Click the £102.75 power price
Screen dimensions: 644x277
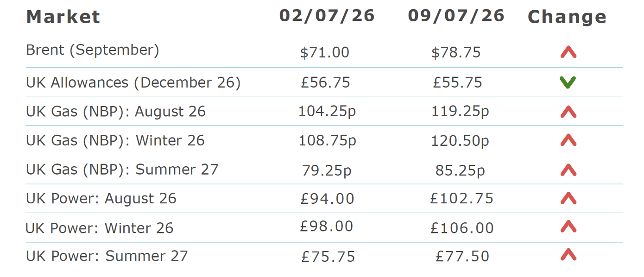coord(462,199)
